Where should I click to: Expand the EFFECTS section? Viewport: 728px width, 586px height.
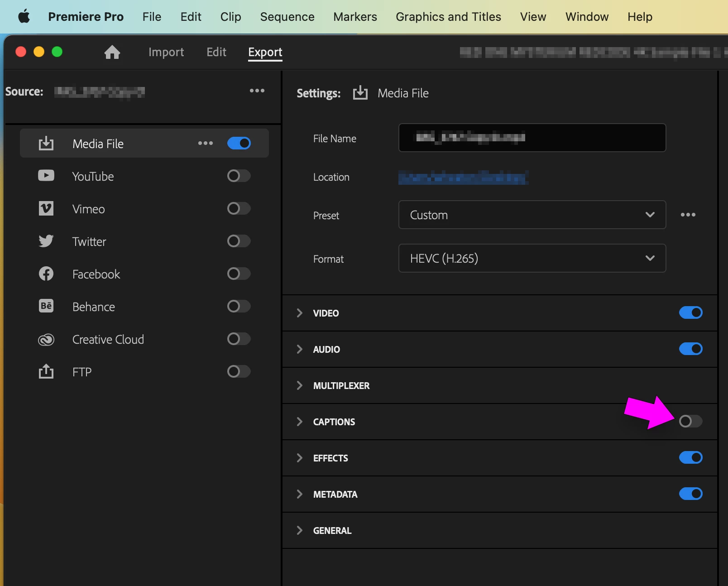coord(299,458)
